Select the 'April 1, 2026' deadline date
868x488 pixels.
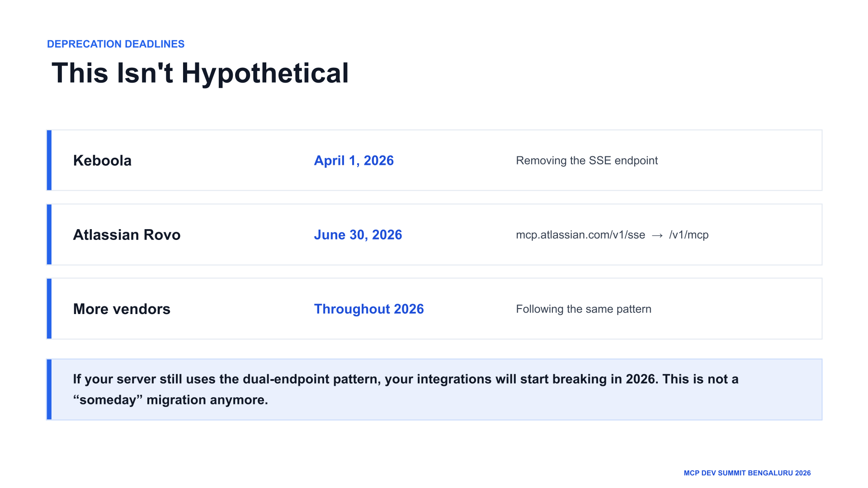(x=354, y=160)
